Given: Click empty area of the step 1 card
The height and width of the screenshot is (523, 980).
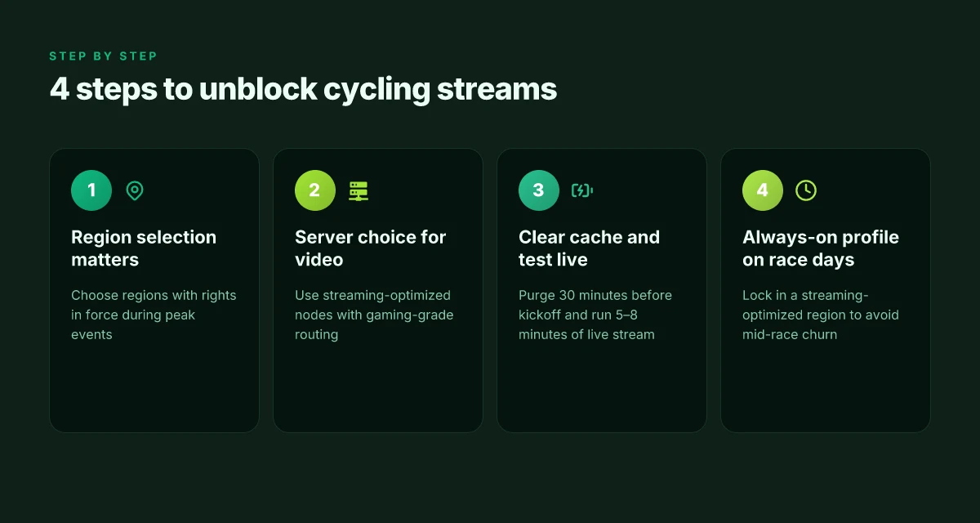Looking at the screenshot, I should coord(154,388).
